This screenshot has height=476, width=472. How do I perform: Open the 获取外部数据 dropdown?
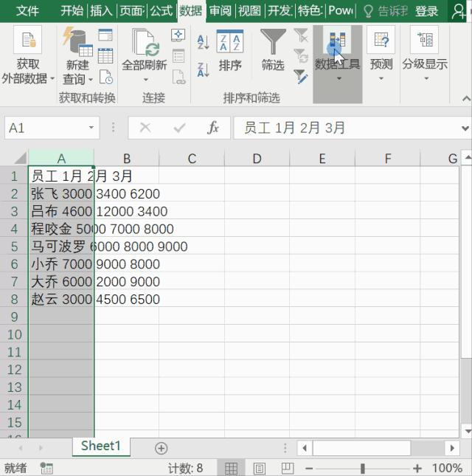(27, 56)
